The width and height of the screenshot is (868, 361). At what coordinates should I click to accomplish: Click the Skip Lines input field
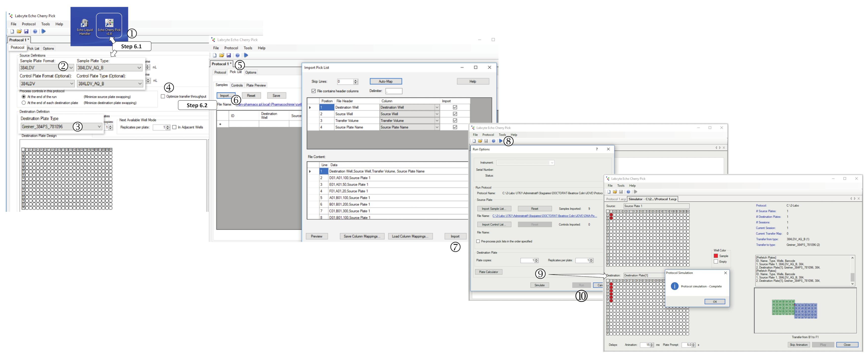click(x=345, y=82)
